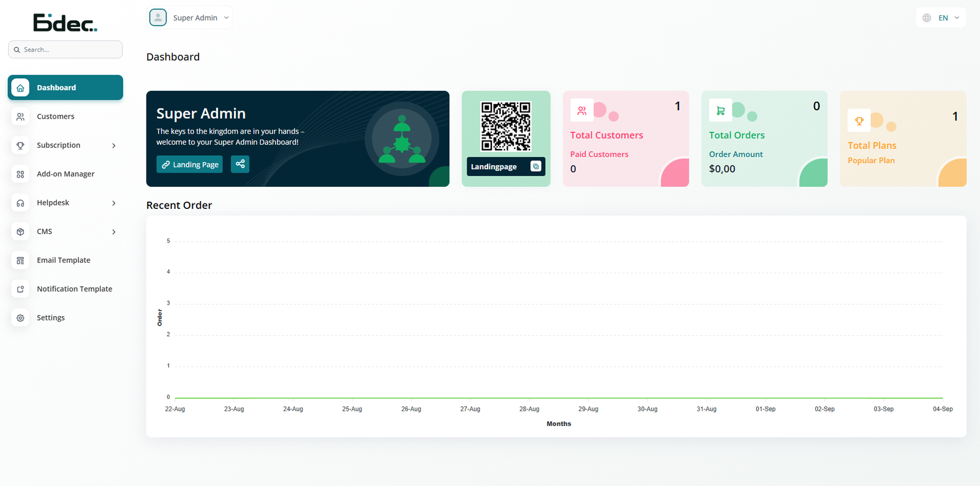Screen dimensions: 980x486
Task: Click the Add-on Manager grid icon
Action: coord(20,175)
